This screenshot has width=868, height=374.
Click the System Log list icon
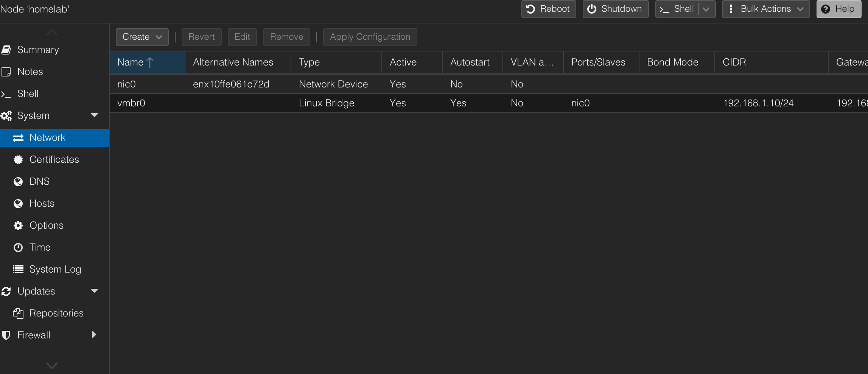coord(18,269)
